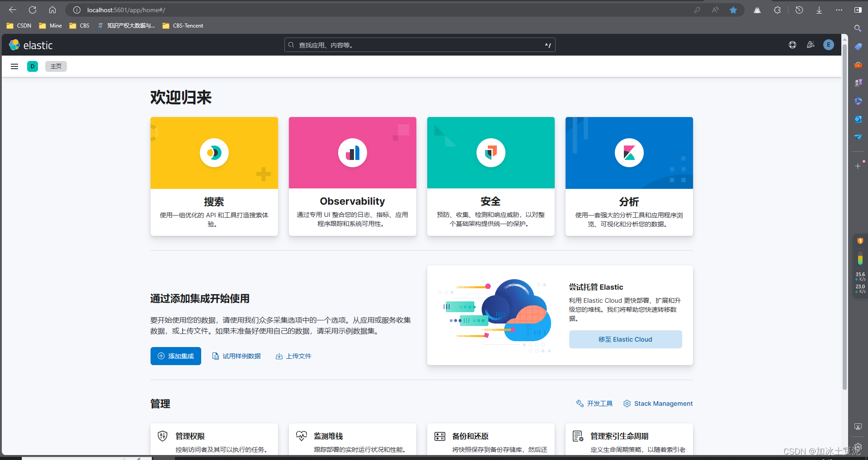Go to browser home page icon
Viewport: 868px width, 460px height.
coord(52,10)
